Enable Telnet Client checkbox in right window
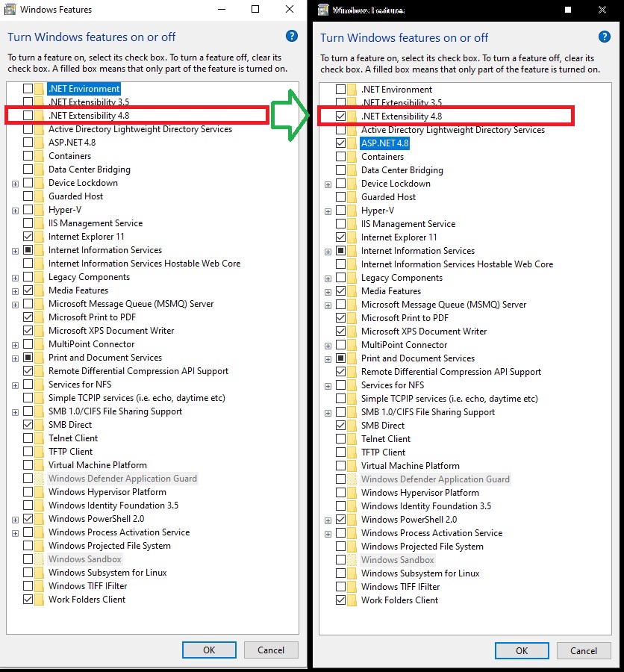 (x=340, y=439)
